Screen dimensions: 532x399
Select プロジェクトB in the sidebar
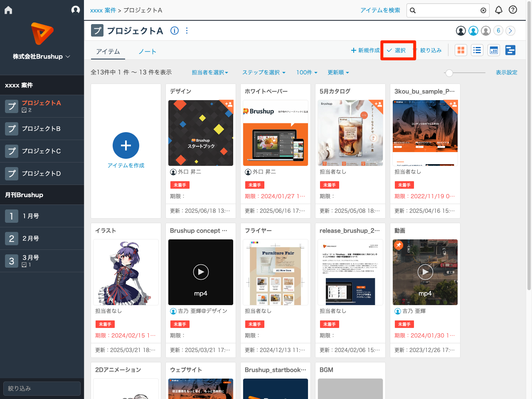click(x=41, y=129)
